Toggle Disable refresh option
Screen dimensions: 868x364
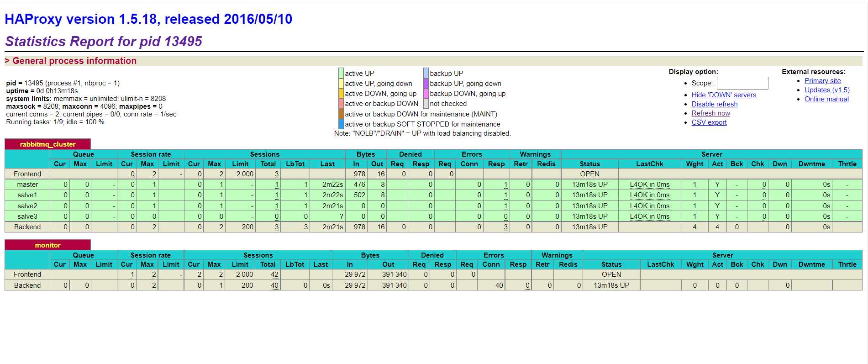pos(715,104)
